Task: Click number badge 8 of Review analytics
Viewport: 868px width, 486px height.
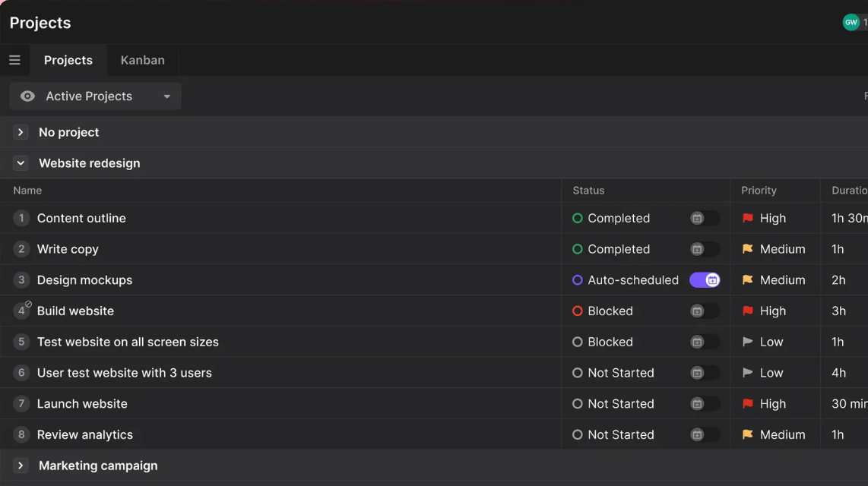Action: [21, 435]
